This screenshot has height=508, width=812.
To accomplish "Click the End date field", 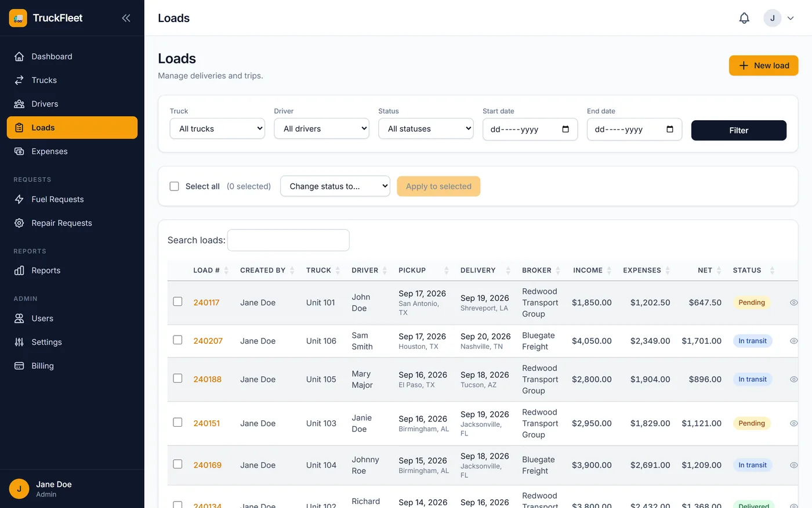I will point(635,129).
